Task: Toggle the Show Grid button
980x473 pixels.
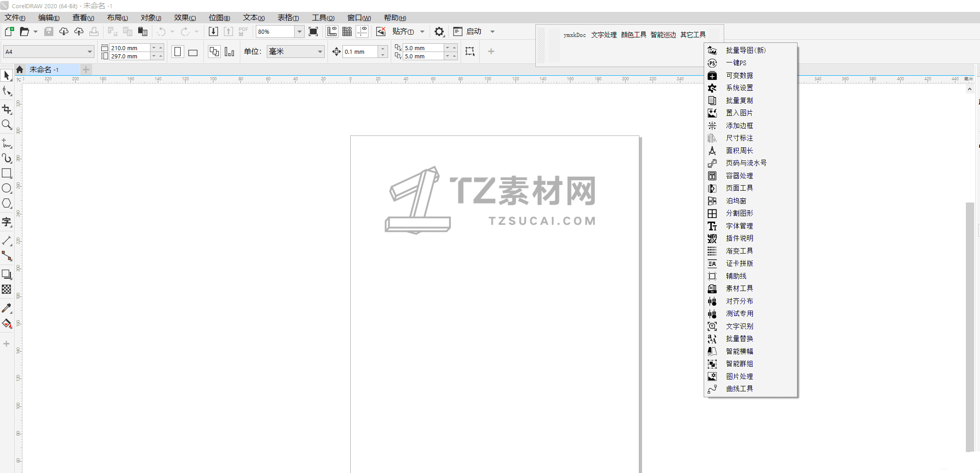Action: tap(347, 31)
